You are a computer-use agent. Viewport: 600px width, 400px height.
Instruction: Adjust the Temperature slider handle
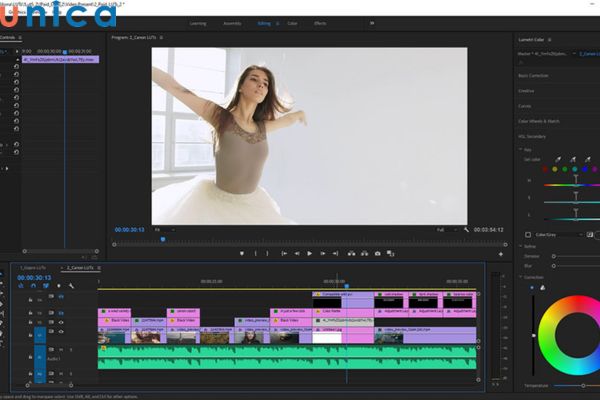(583, 385)
